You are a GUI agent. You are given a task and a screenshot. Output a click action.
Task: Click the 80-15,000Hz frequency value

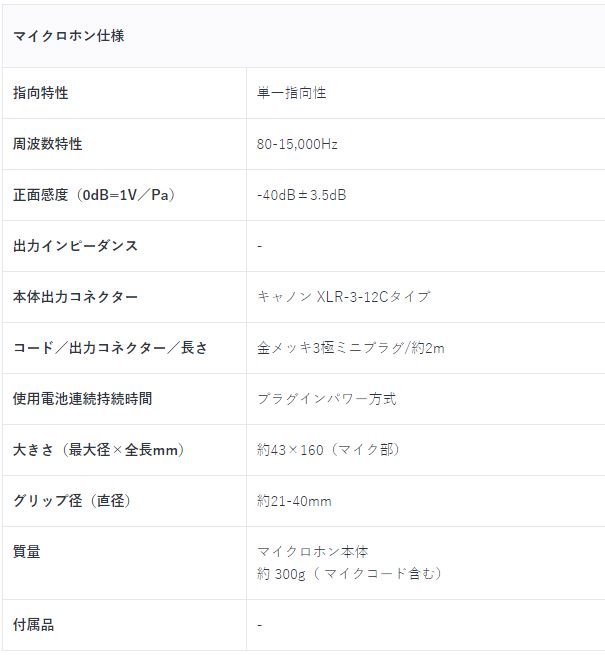pyautogui.click(x=297, y=144)
